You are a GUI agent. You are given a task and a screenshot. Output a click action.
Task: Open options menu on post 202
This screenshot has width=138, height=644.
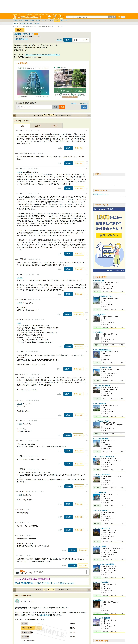coord(87,153)
